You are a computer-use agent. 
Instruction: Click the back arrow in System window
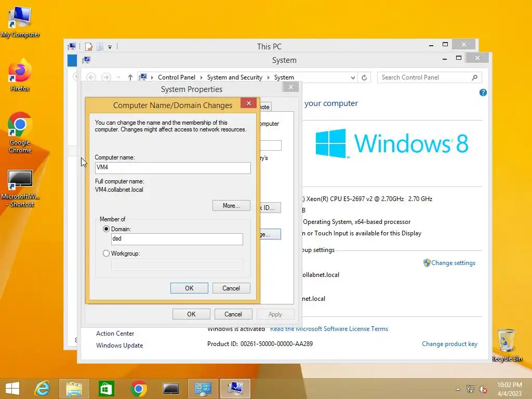point(91,77)
